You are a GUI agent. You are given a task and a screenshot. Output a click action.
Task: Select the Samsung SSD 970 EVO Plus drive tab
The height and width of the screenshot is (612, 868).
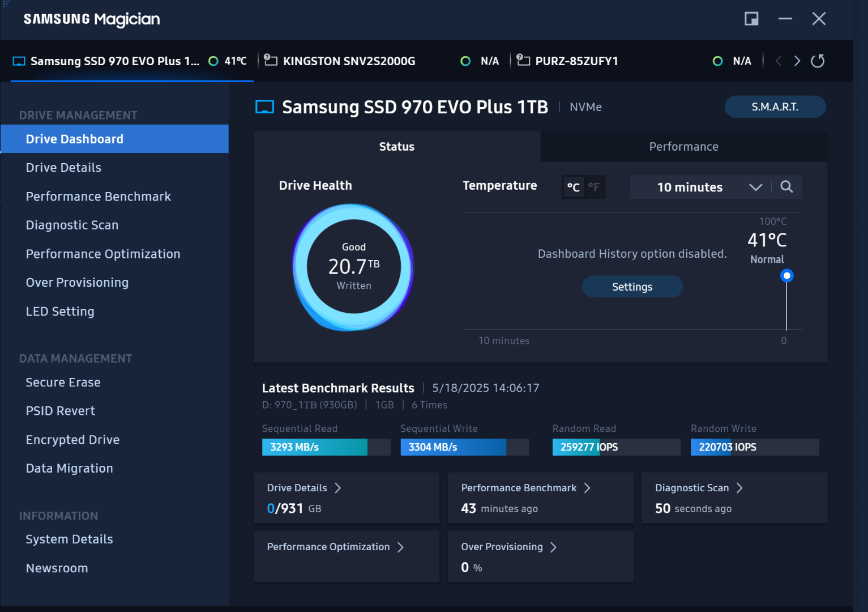[131, 61]
